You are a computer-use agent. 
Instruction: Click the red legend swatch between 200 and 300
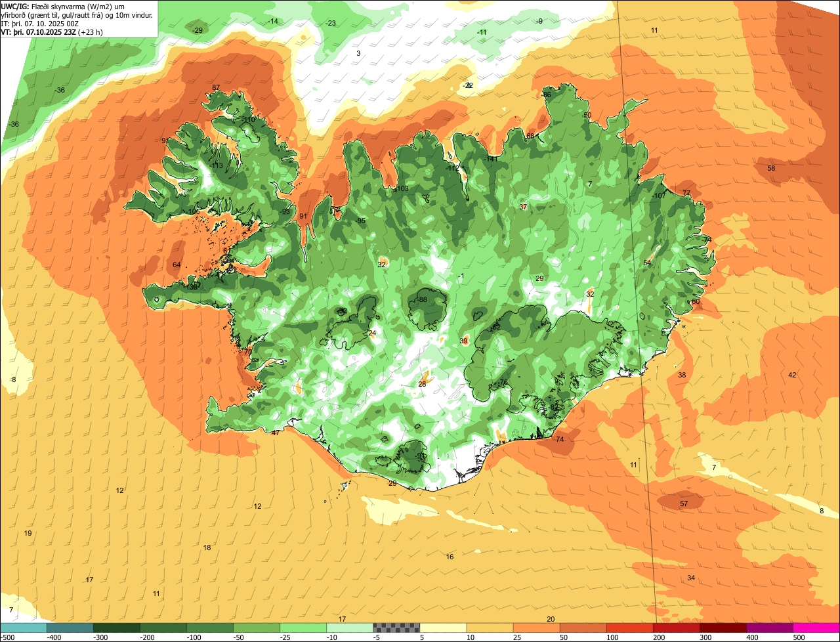point(676,628)
